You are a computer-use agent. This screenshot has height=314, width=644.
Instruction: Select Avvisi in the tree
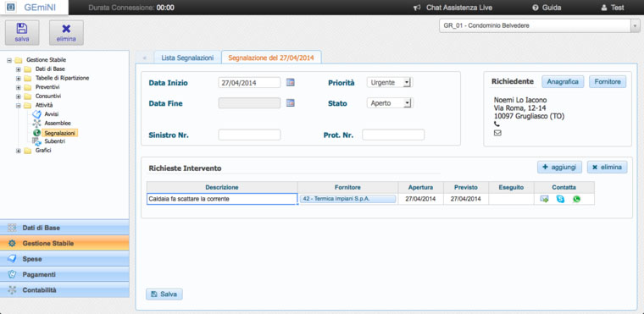52,114
